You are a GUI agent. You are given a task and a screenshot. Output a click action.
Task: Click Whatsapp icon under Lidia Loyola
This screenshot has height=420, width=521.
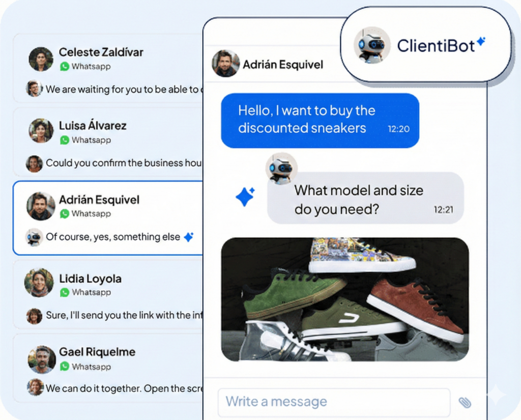point(65,292)
